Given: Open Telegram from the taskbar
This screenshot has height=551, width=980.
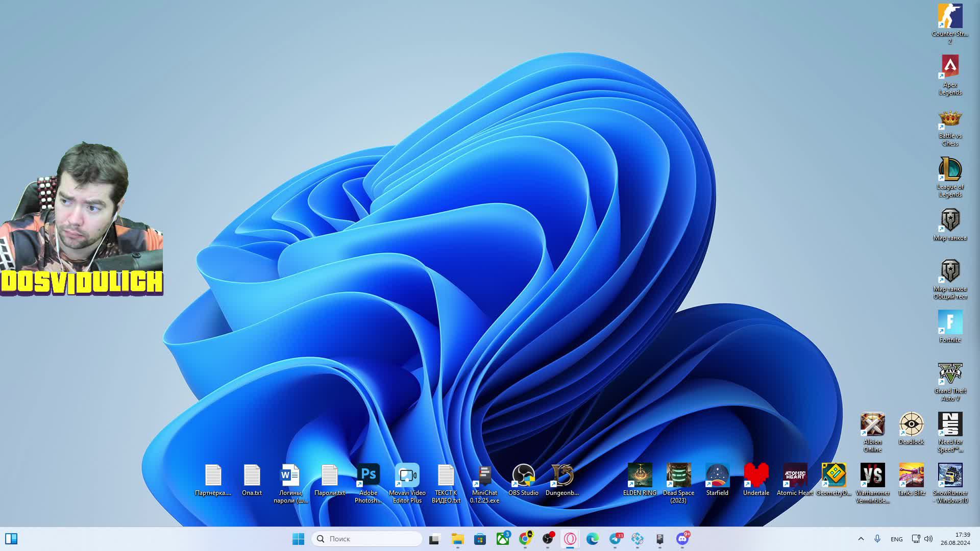Looking at the screenshot, I should [615, 539].
